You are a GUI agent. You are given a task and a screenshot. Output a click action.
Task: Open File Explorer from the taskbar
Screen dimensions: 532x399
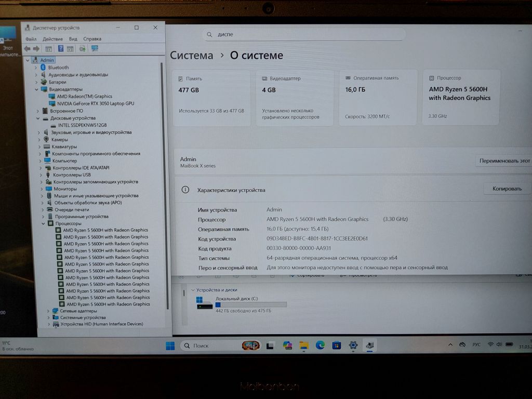304,345
